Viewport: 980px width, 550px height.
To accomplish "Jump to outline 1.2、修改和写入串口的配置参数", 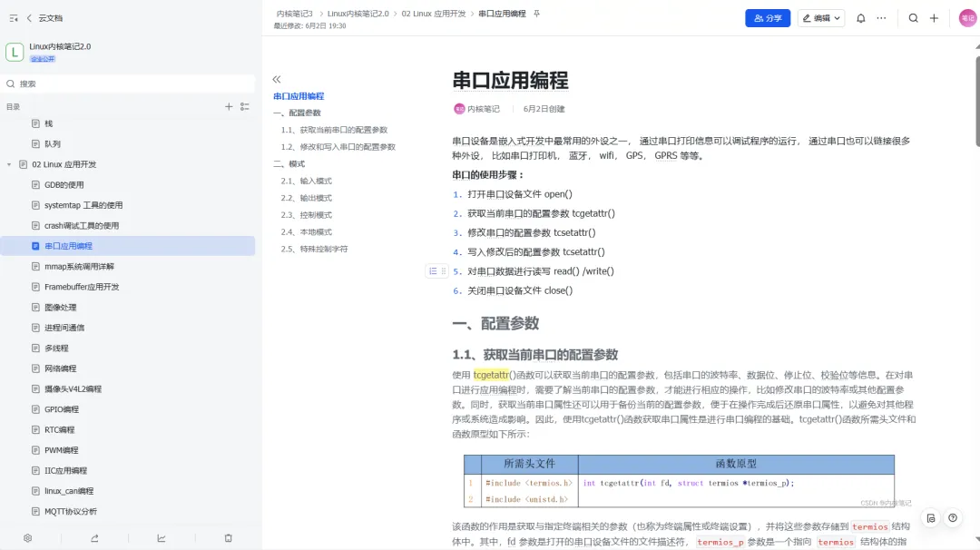I will coord(338,147).
